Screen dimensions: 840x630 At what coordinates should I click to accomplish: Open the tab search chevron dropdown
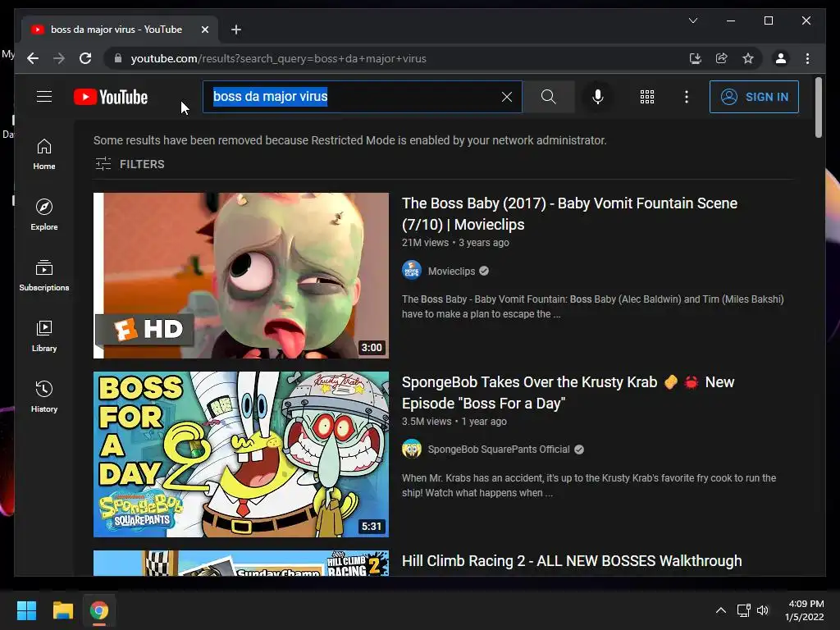click(692, 21)
